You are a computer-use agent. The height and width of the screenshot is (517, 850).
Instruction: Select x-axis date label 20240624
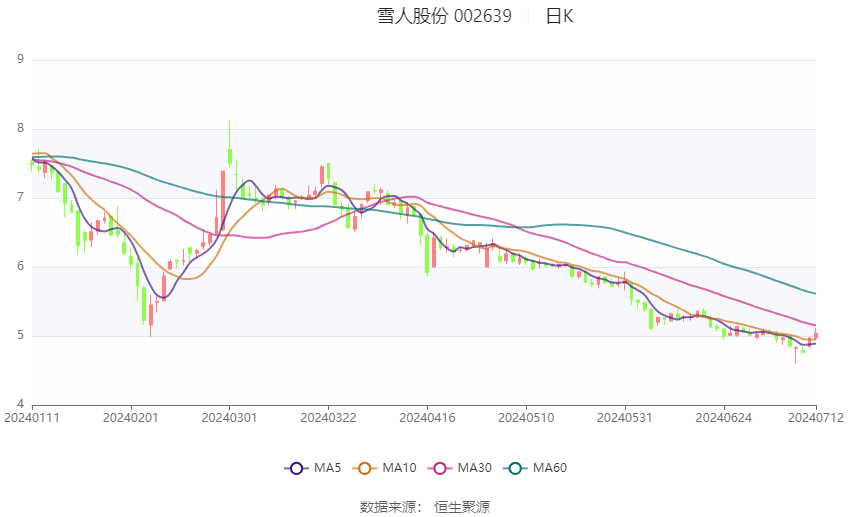tap(724, 418)
